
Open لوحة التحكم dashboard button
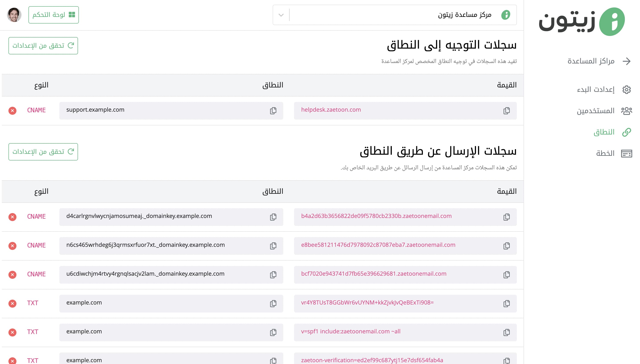point(54,15)
